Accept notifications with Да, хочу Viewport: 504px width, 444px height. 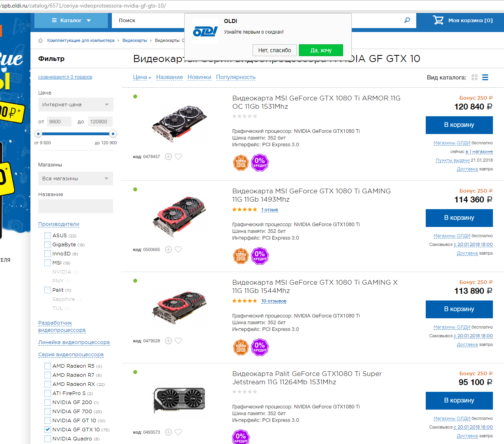pos(321,50)
